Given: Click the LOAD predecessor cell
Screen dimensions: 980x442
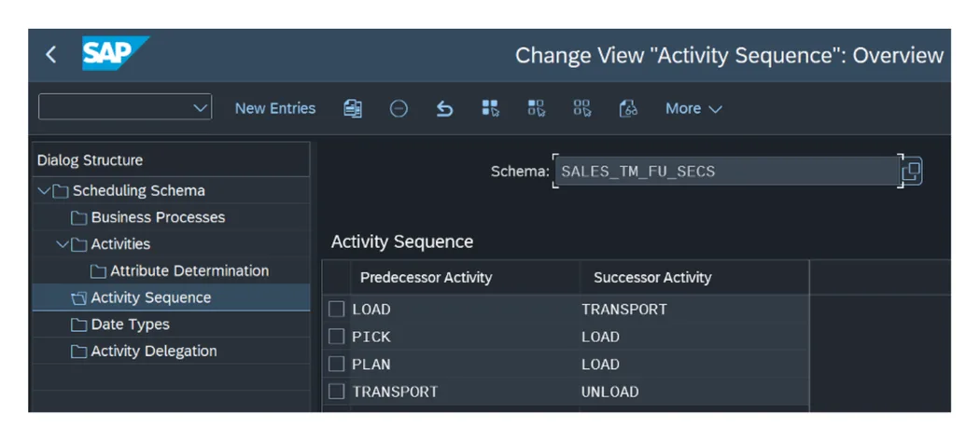Looking at the screenshot, I should point(465,309).
